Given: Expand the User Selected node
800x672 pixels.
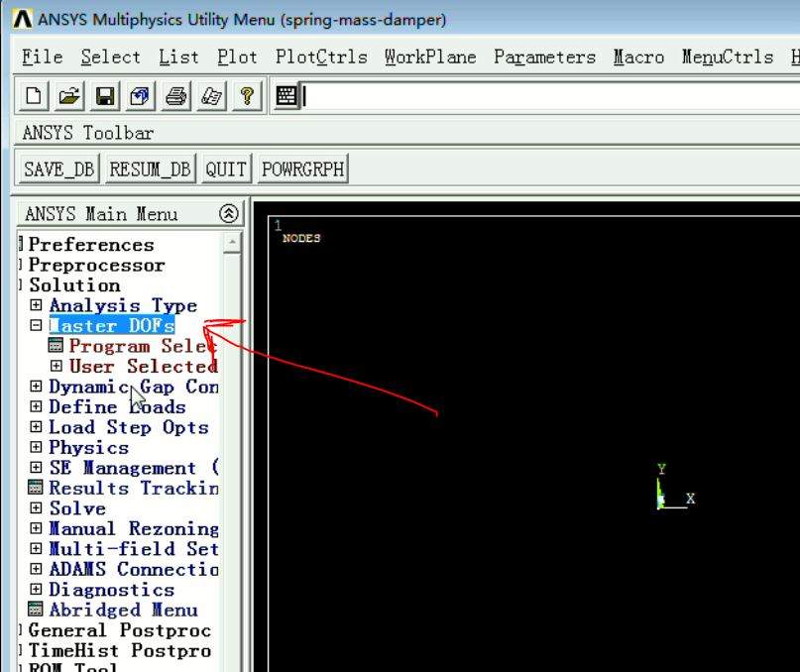Looking at the screenshot, I should 57,366.
